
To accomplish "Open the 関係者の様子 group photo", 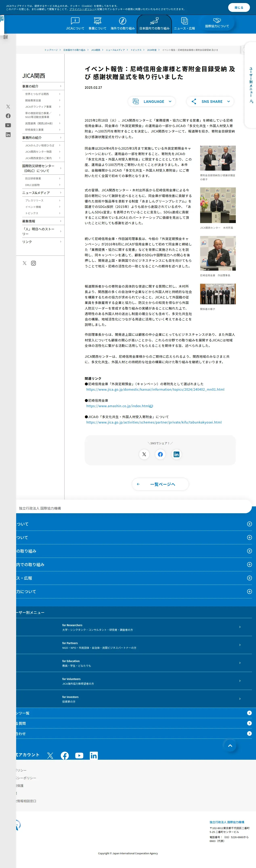I will 218,294.
